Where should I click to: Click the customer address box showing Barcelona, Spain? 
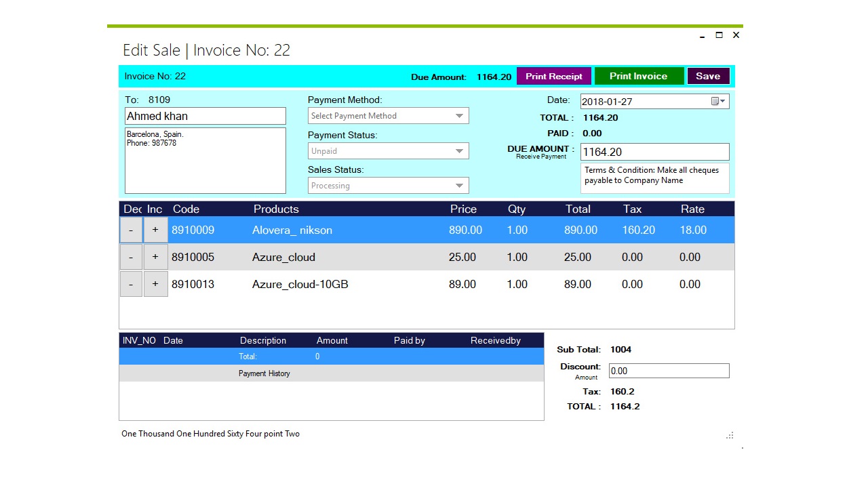[x=205, y=159]
